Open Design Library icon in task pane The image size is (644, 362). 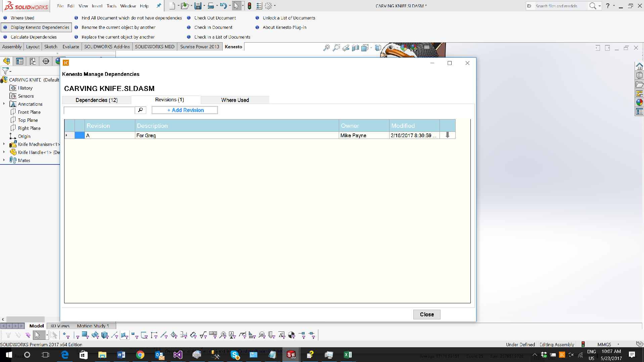coord(639,75)
